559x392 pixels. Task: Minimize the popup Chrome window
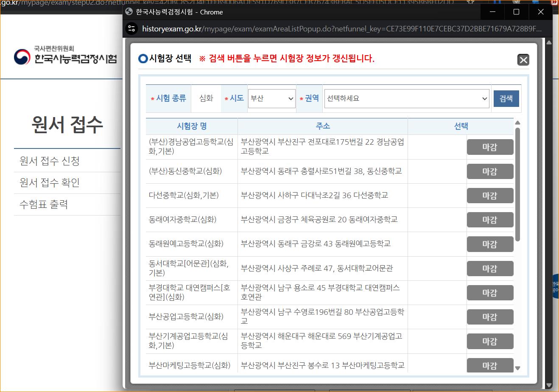[x=492, y=12]
